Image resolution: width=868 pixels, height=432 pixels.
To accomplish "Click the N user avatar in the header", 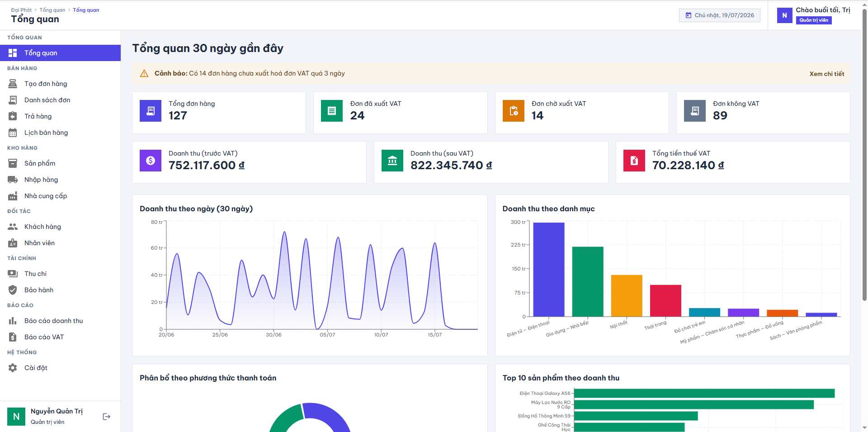I will click(784, 15).
